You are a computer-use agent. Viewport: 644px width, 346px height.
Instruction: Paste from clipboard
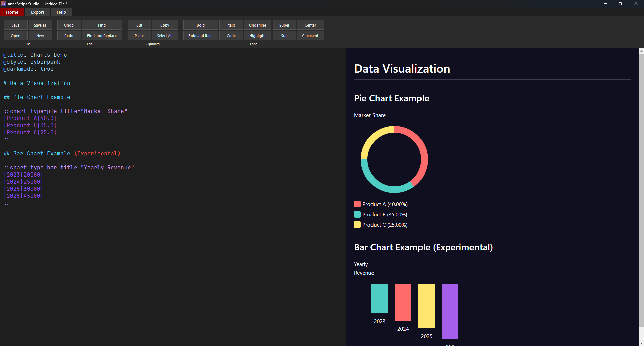139,36
